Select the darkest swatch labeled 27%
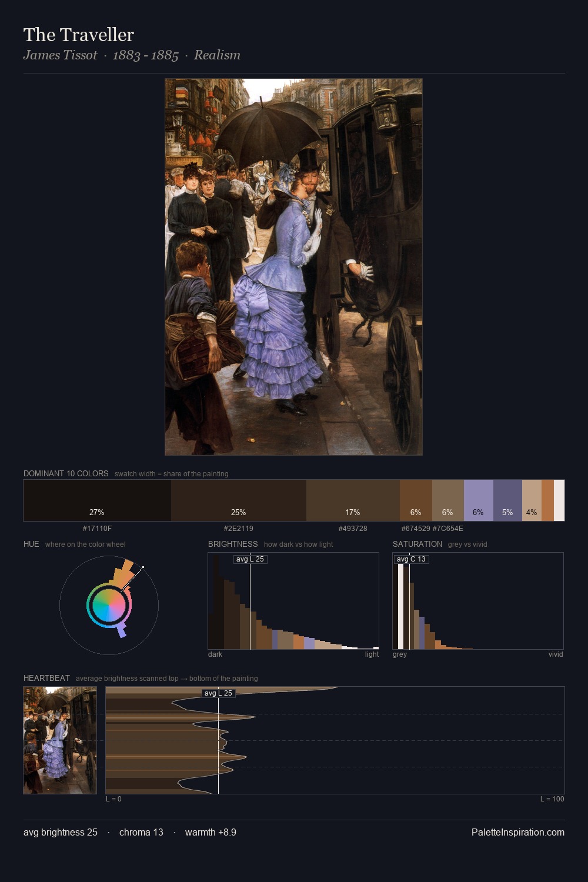This screenshot has width=588, height=882. (97, 500)
